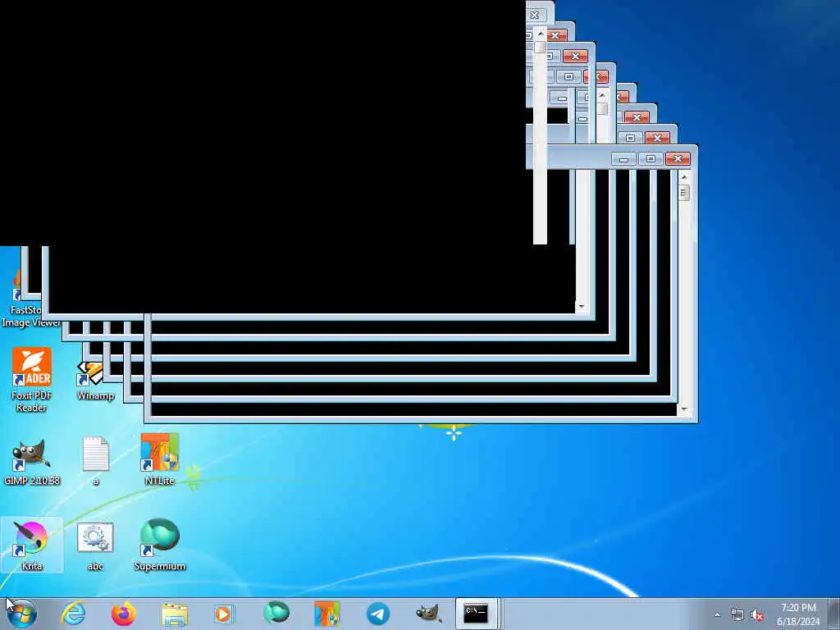The image size is (840, 630).
Task: Open the network status tray icon
Action: coord(737,615)
